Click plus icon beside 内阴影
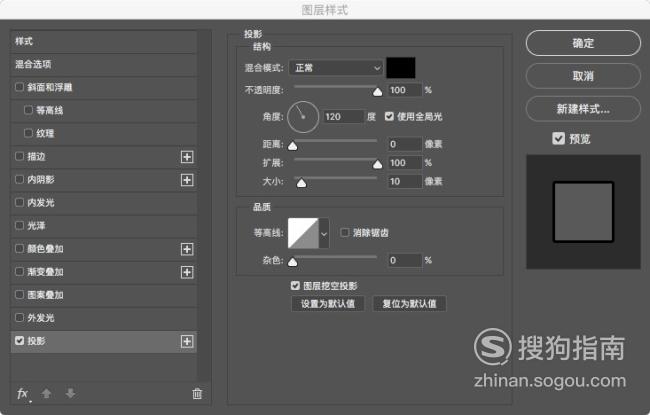 tap(187, 180)
